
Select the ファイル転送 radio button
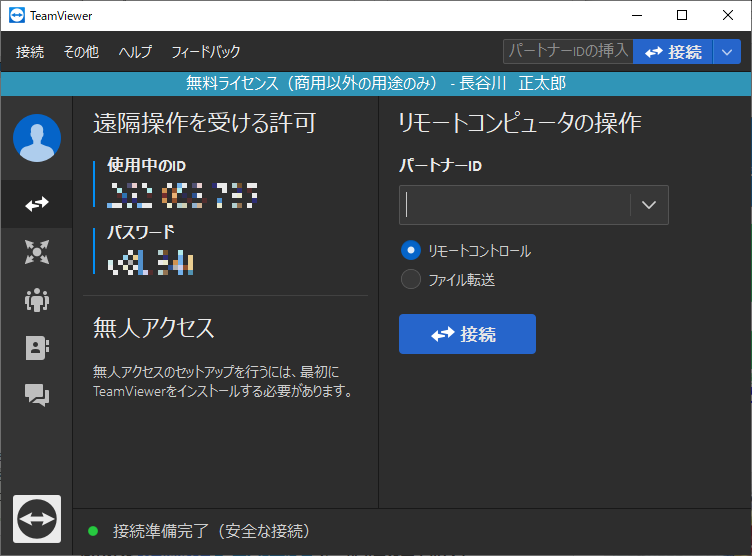click(411, 279)
